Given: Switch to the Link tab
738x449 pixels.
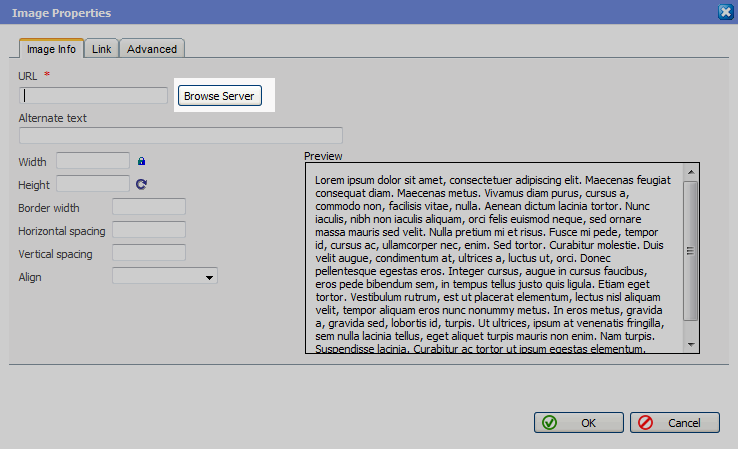Looking at the screenshot, I should [102, 49].
